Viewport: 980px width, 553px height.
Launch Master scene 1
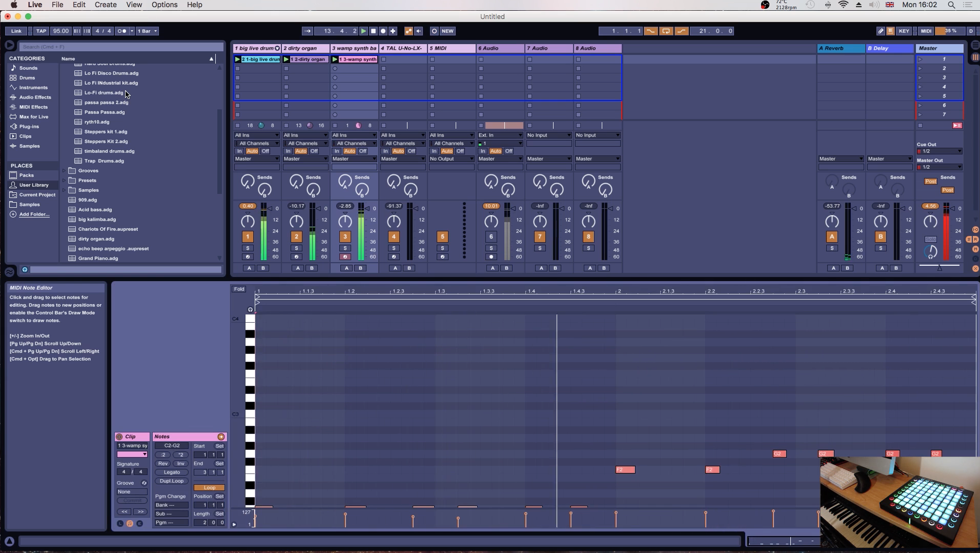click(x=921, y=59)
